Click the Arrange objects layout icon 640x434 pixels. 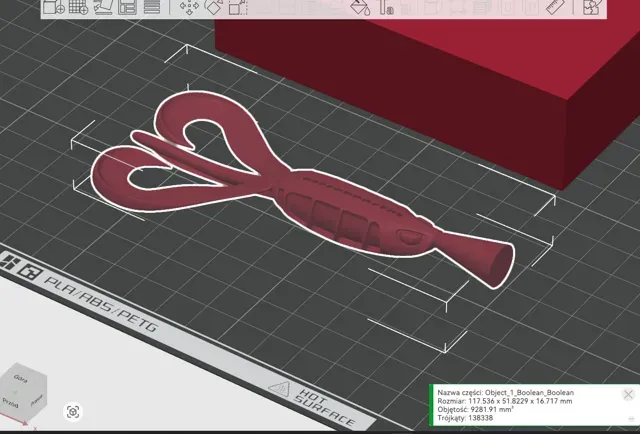[127, 7]
